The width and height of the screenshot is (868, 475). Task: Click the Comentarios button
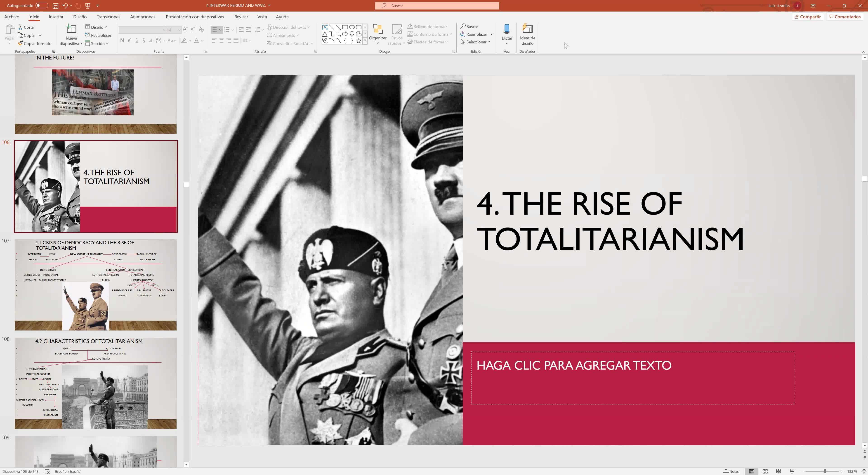pyautogui.click(x=845, y=17)
